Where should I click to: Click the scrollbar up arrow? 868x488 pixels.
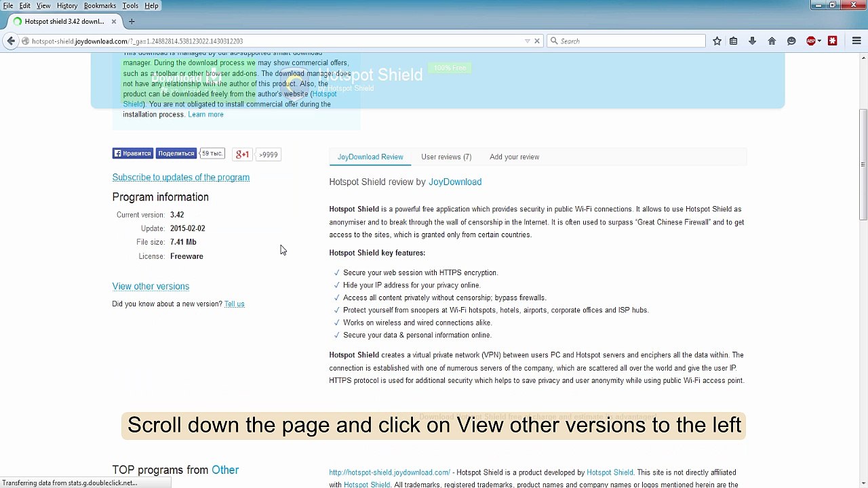[x=863, y=58]
